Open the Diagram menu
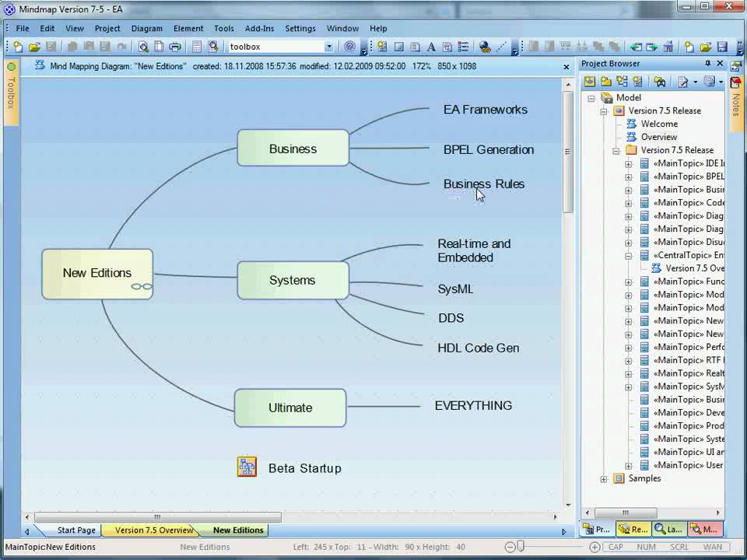 (147, 29)
